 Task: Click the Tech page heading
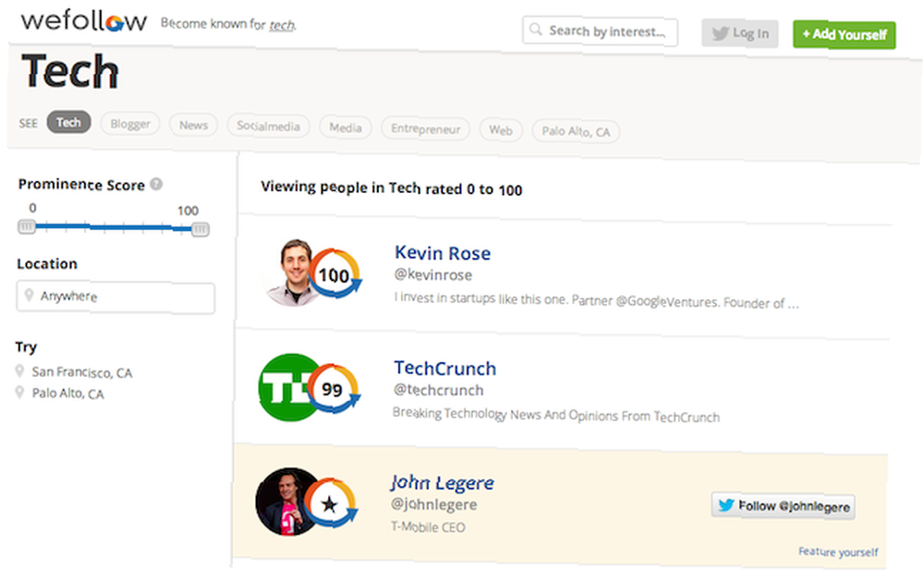[x=70, y=71]
